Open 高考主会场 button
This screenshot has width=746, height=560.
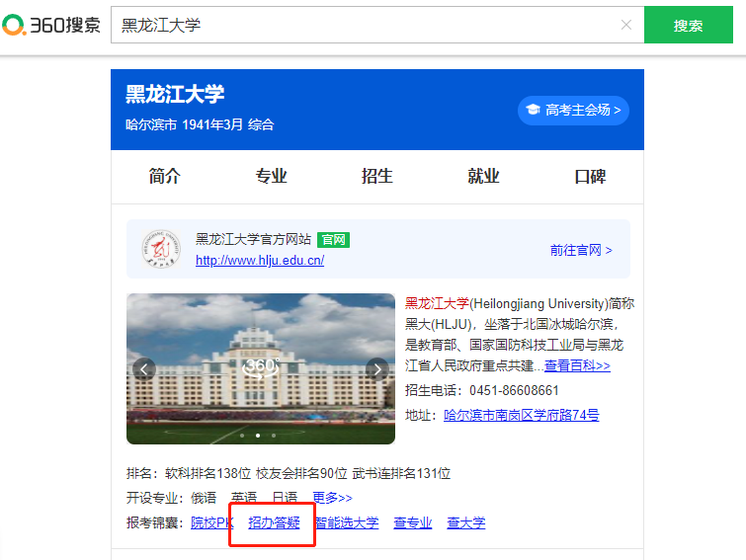(x=573, y=111)
